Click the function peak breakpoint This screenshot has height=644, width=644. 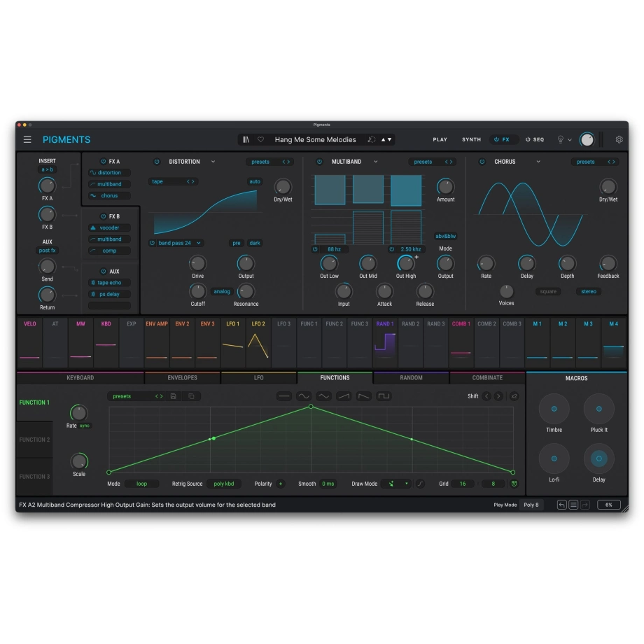point(311,407)
